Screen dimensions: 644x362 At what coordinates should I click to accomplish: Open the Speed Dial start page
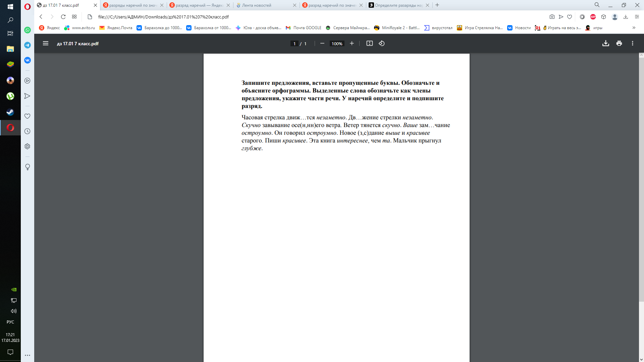pyautogui.click(x=74, y=17)
